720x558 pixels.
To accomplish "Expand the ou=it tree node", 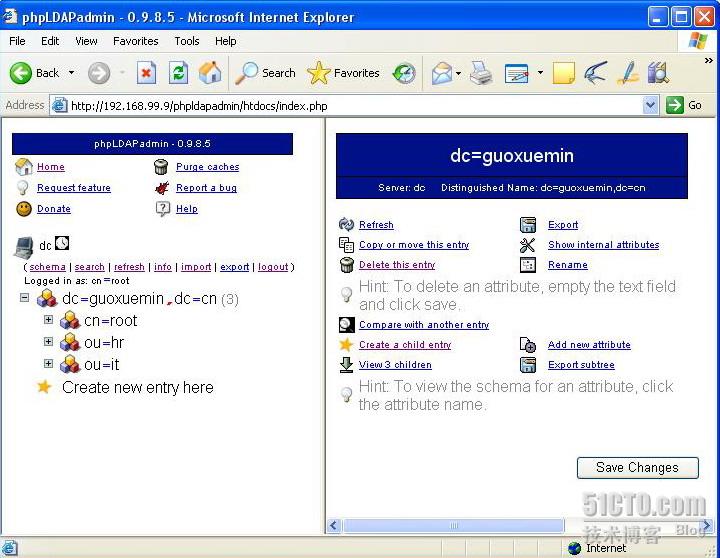I will [x=48, y=364].
